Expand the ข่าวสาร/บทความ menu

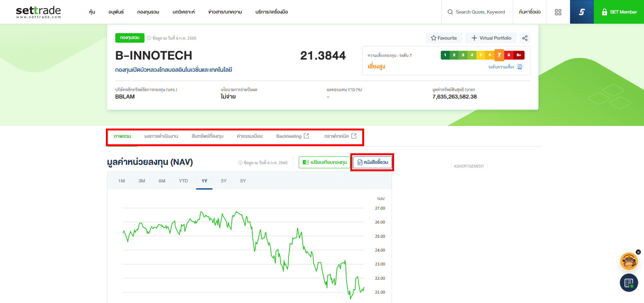(225, 12)
